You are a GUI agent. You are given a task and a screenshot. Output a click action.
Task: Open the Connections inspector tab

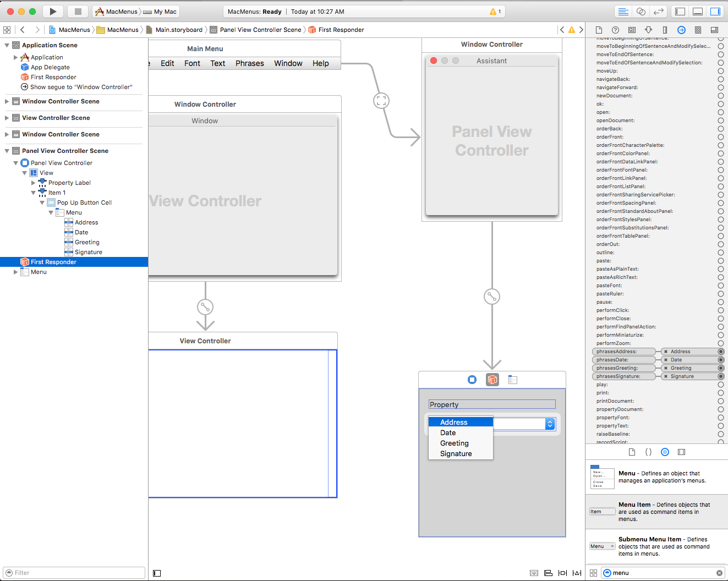[681, 30]
